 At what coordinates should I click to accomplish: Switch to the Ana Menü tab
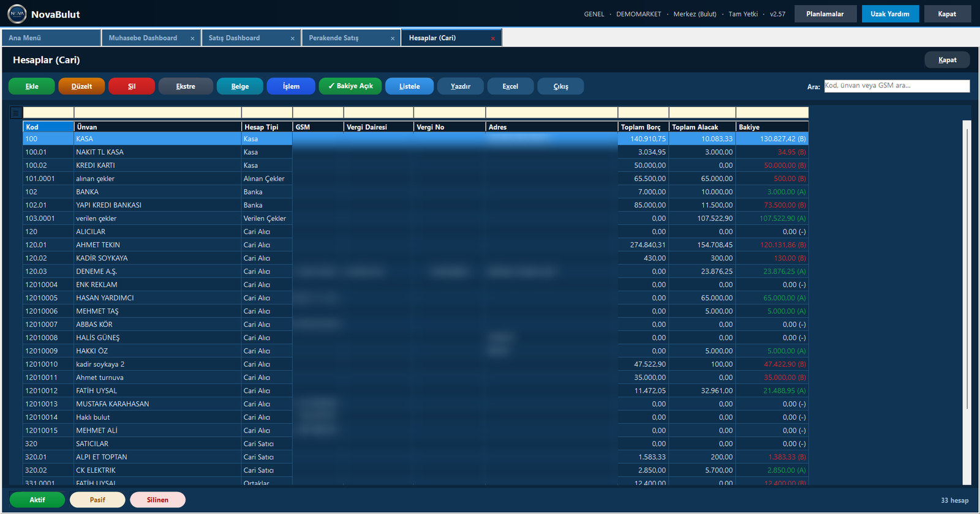[51, 38]
